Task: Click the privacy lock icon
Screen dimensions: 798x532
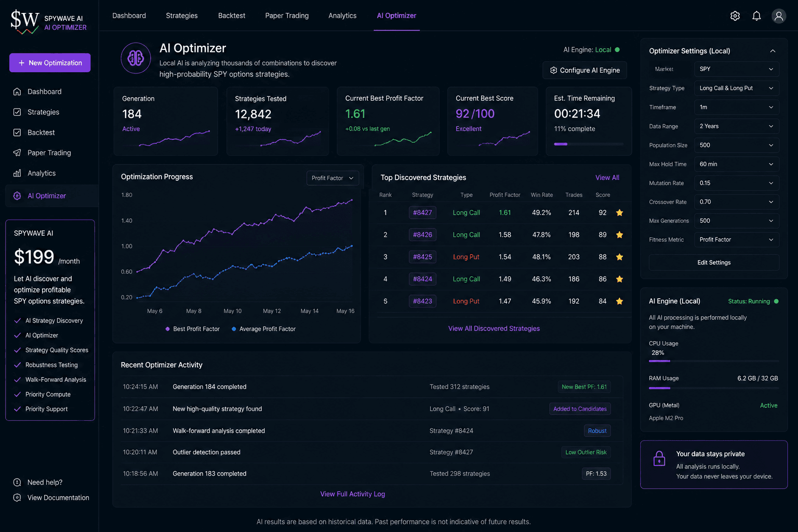Action: pyautogui.click(x=659, y=459)
